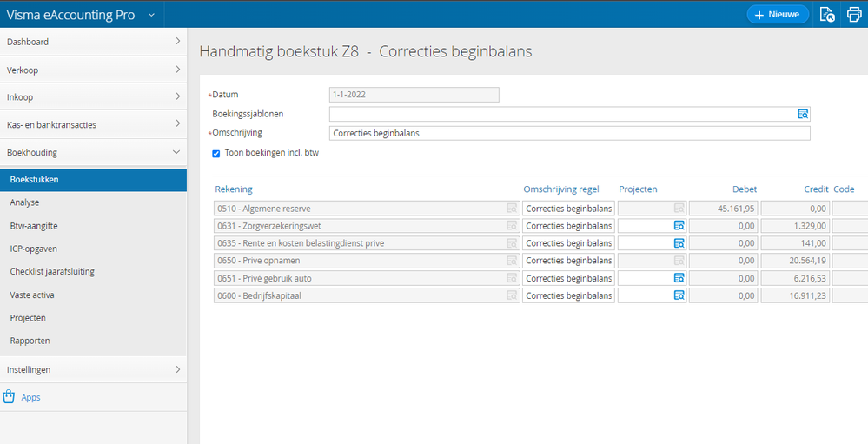Open the Rapporten sidebar link
This screenshot has height=444, width=868.
tap(30, 341)
